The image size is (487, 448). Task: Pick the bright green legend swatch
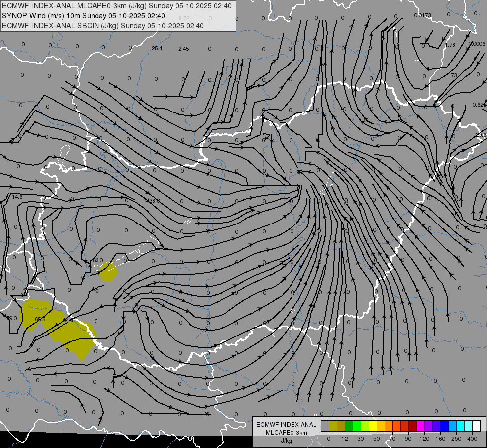(x=357, y=426)
